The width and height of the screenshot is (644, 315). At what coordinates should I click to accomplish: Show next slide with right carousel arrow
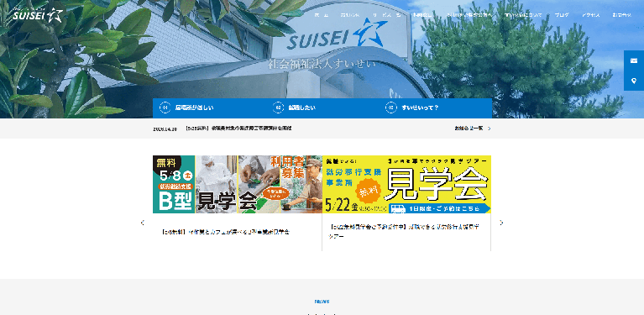point(501,223)
